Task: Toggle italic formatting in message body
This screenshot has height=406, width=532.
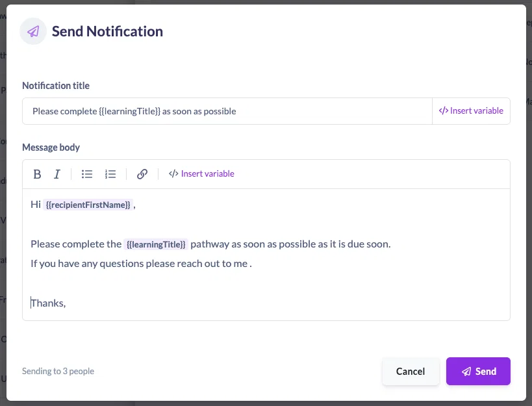Action: coord(57,174)
